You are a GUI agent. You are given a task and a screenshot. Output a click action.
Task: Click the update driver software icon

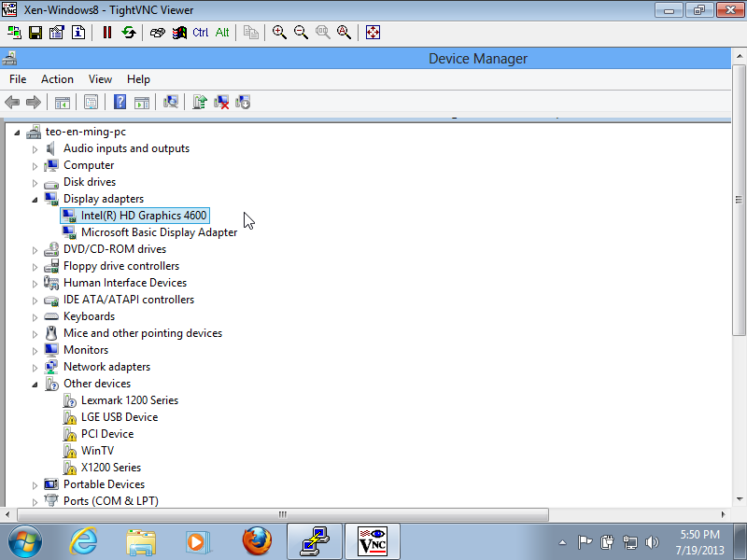coord(199,102)
